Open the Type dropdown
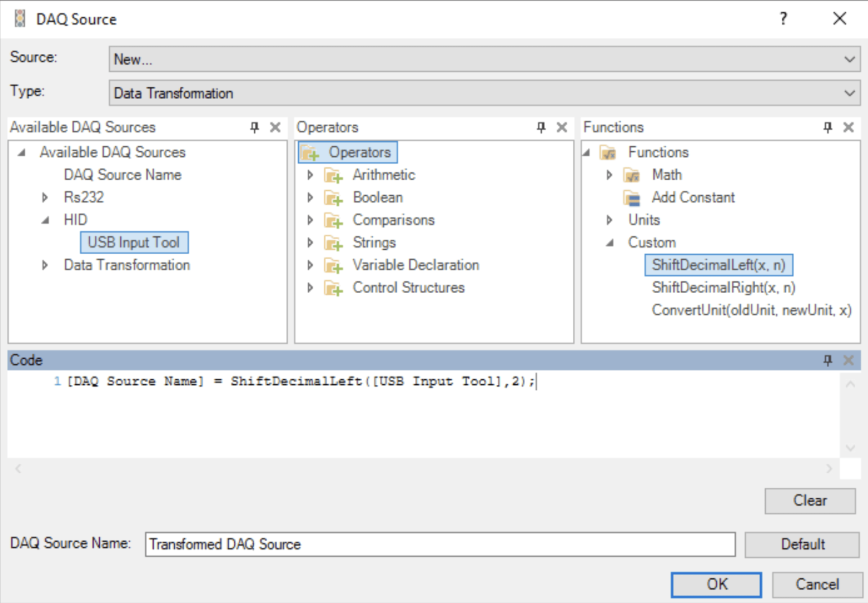Image resolution: width=868 pixels, height=603 pixels. [x=849, y=93]
